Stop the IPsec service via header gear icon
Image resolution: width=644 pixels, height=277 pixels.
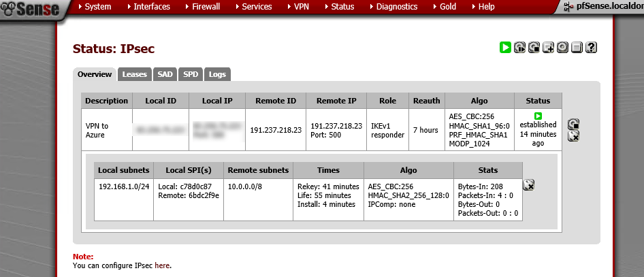tap(534, 48)
